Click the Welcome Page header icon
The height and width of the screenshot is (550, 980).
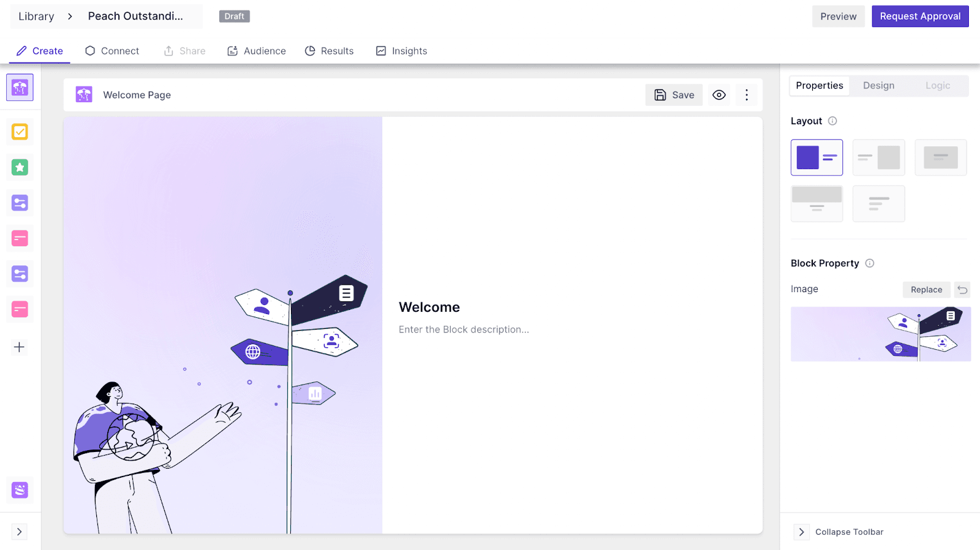pos(84,95)
